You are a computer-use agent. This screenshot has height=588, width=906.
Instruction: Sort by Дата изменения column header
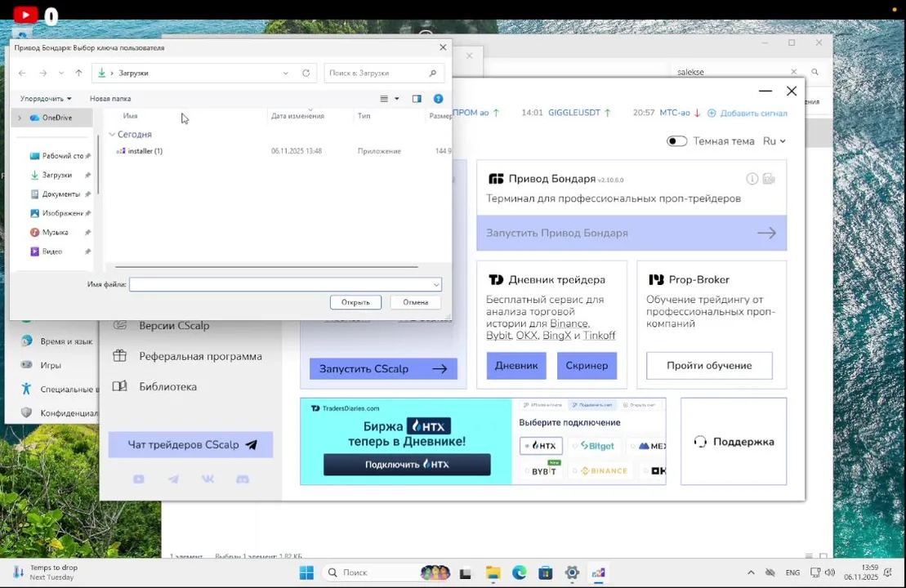coord(297,116)
